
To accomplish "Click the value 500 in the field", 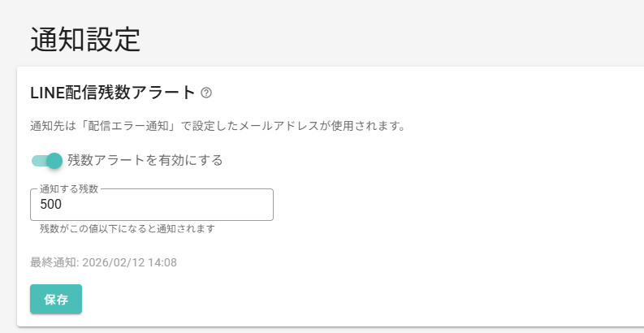I will 51,205.
